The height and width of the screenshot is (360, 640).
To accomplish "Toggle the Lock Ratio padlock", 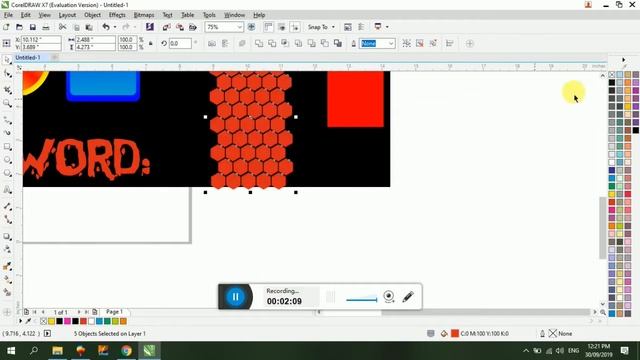I will click(151, 43).
